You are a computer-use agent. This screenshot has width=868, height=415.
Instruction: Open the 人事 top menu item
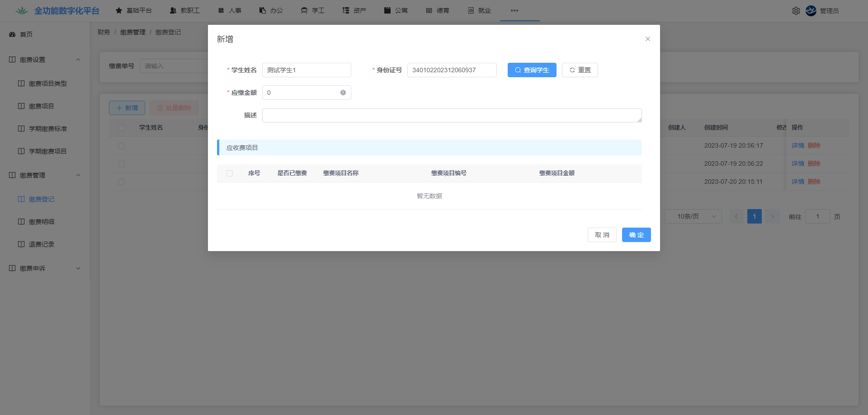[230, 10]
